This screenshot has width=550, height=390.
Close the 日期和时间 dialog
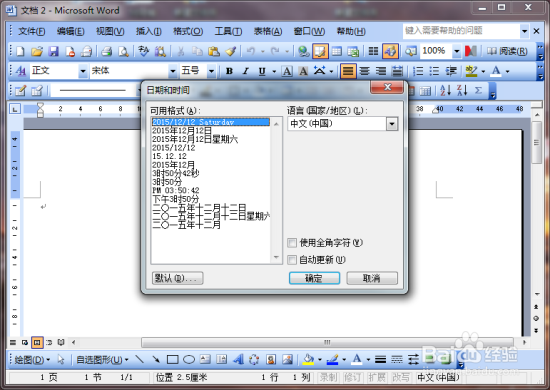(x=387, y=87)
